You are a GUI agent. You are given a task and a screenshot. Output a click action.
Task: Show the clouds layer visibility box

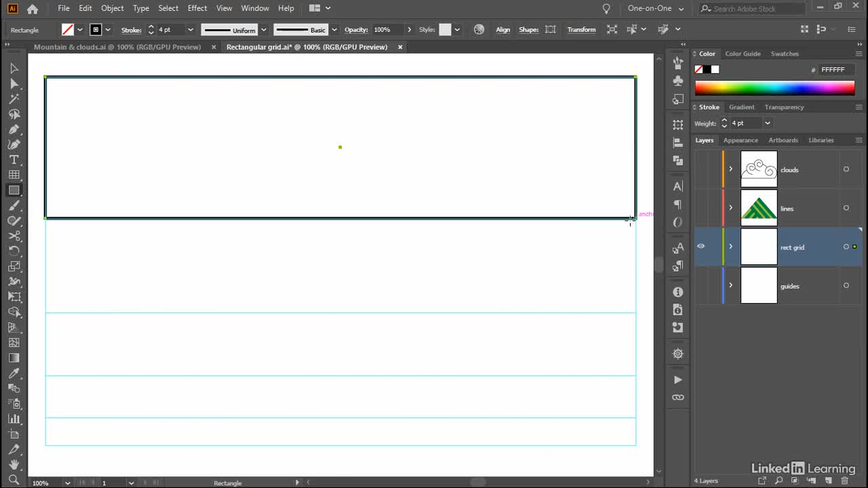701,169
